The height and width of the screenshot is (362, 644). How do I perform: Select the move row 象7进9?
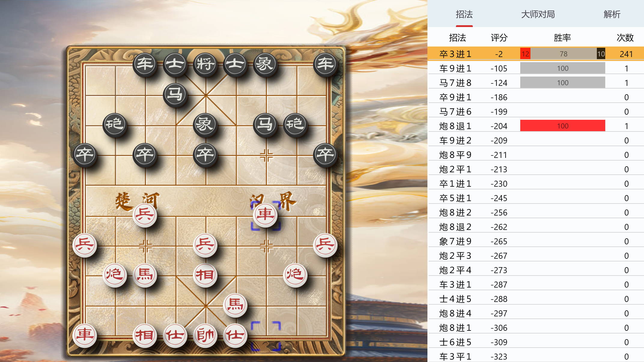536,241
